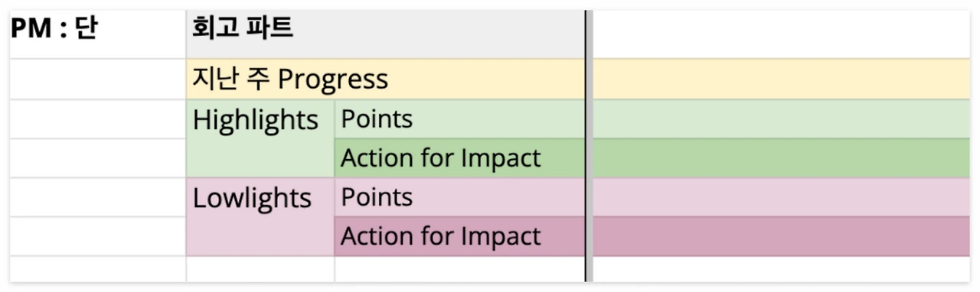980x292 pixels.
Task: Click the empty yellow cell right of Progress
Action: point(782,79)
